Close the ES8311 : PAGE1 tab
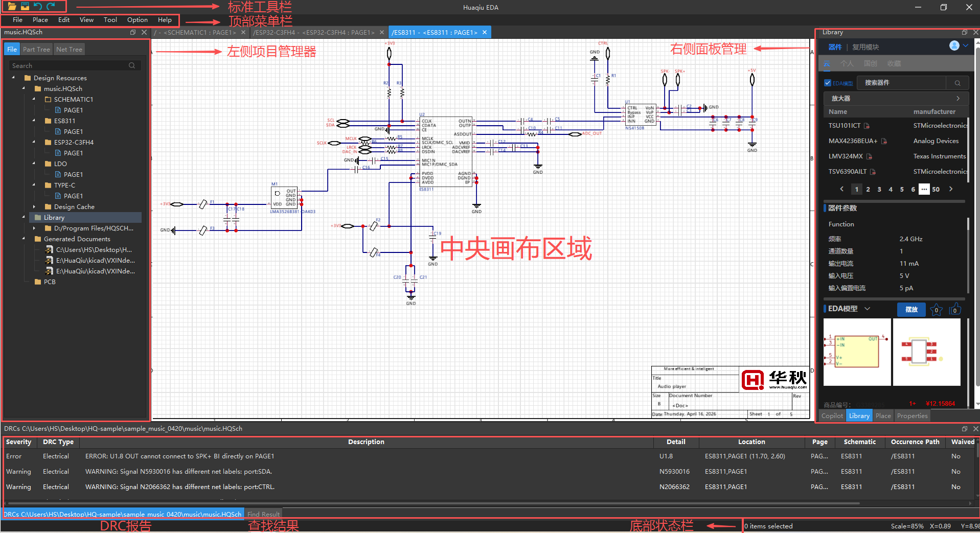 tap(485, 32)
